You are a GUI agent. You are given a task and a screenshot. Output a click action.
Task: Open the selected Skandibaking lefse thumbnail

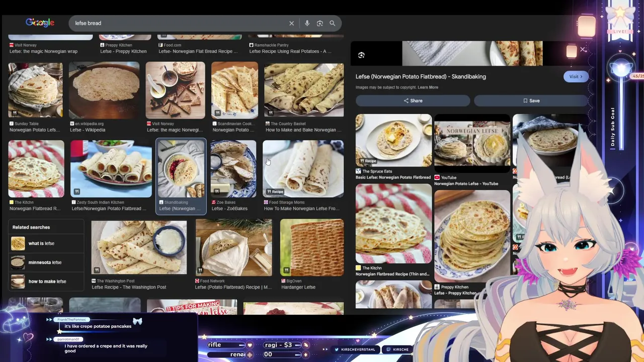coord(181,169)
